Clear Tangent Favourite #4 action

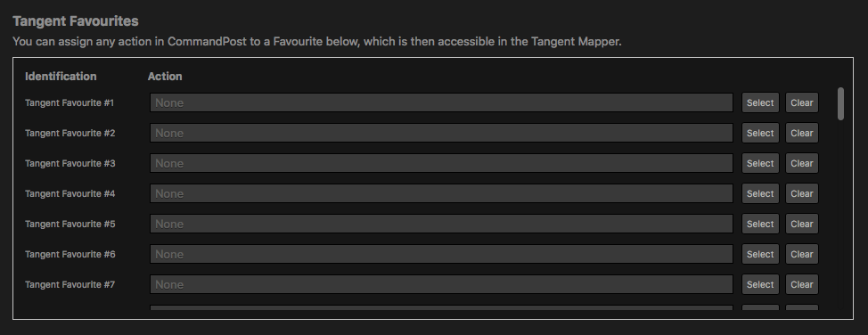tap(801, 193)
